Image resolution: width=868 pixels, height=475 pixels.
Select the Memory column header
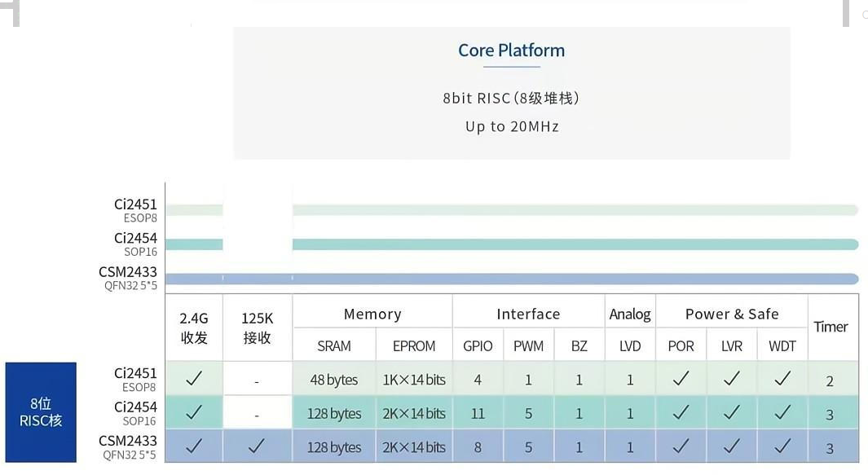click(x=372, y=314)
